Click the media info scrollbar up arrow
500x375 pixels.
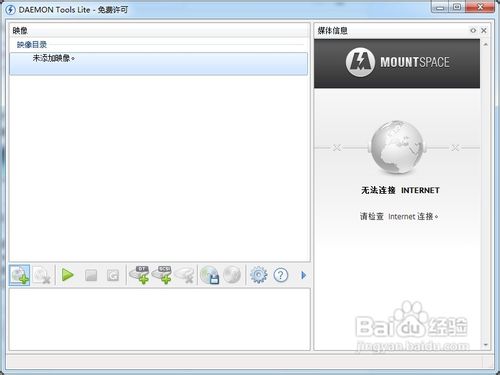485,44
